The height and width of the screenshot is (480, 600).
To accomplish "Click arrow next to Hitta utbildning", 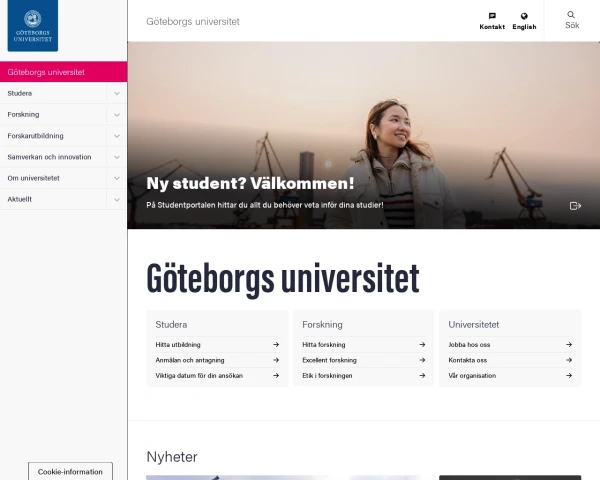I will (x=276, y=345).
